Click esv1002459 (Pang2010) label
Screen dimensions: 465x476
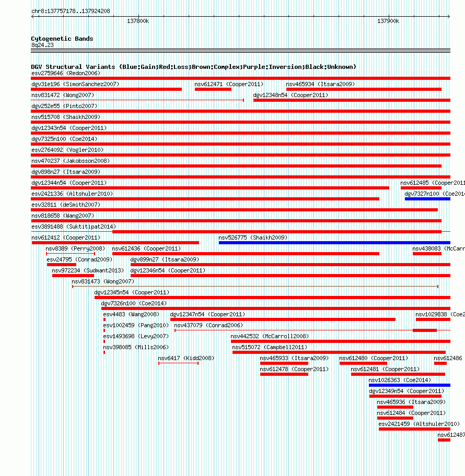tap(136, 325)
